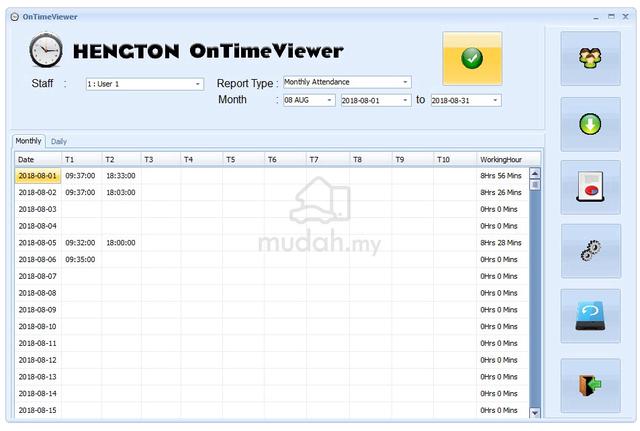This screenshot has width=640, height=431.
Task: Click the table scrollbar up arrow
Action: point(535,173)
